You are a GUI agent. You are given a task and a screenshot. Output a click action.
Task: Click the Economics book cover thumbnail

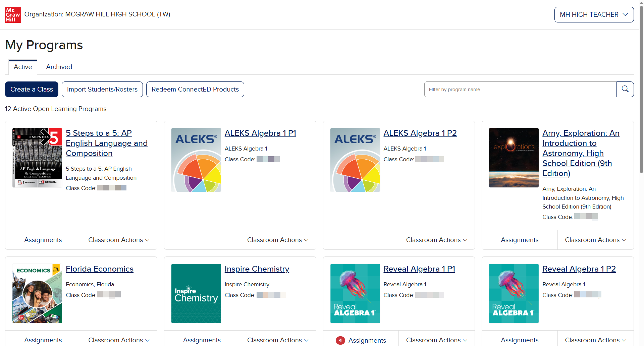coord(37,293)
